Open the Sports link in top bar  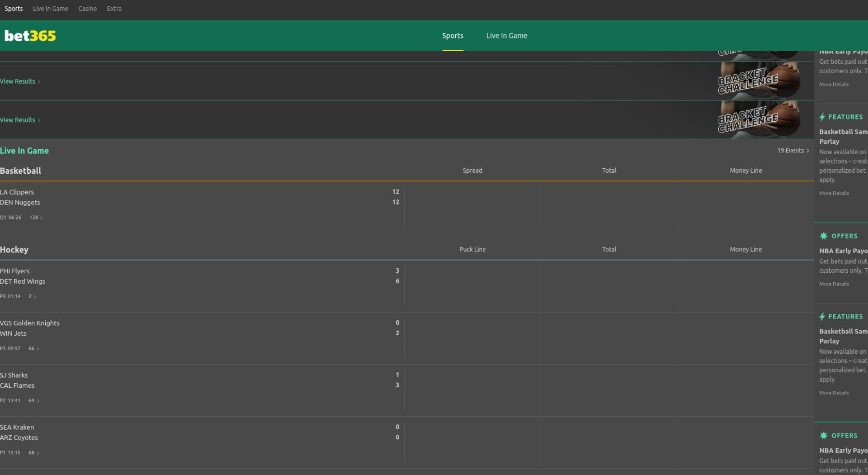(14, 9)
